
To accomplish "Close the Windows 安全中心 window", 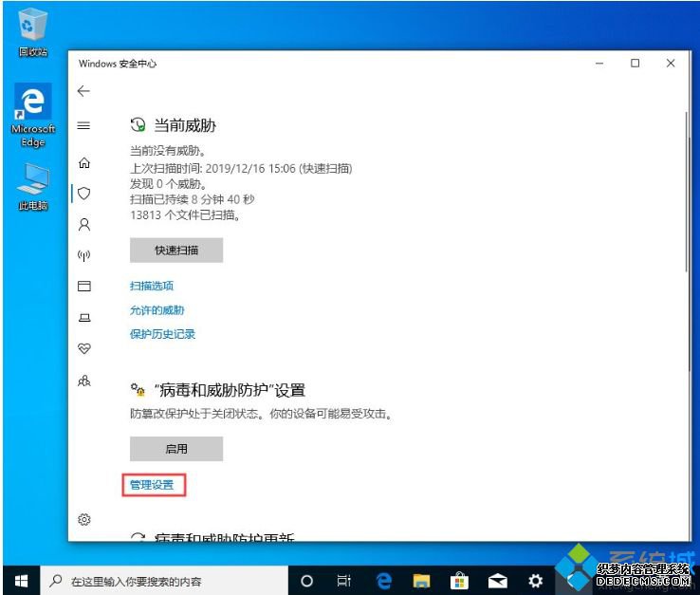I will tap(671, 64).
